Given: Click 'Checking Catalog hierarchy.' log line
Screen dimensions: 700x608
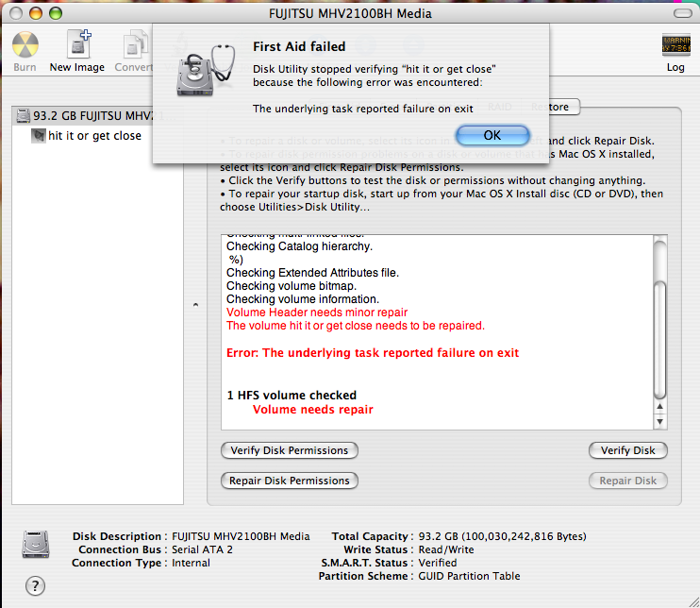Looking at the screenshot, I should (x=300, y=246).
